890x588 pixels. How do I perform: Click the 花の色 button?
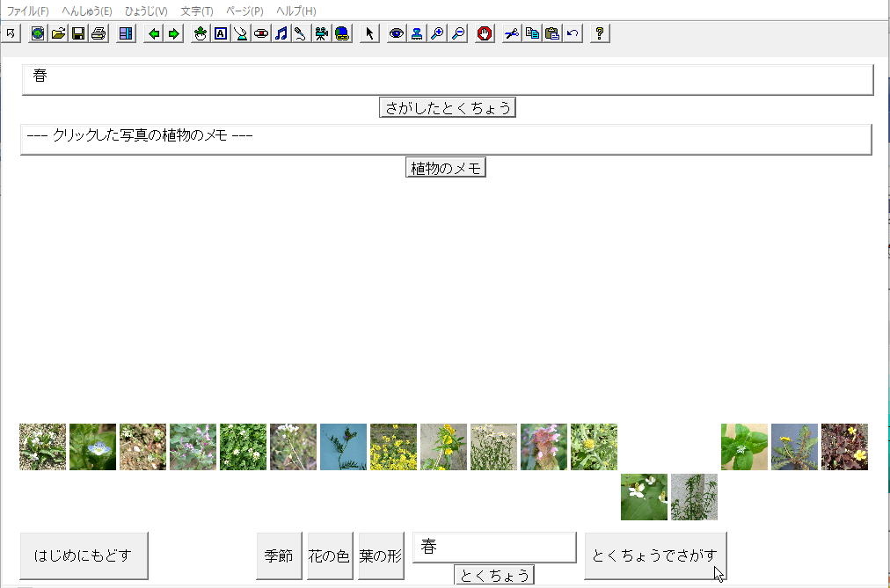(330, 555)
